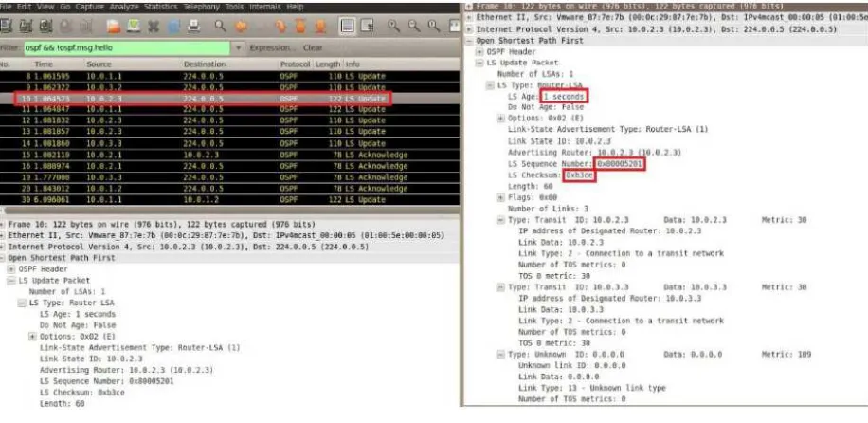Open the View menu
The image size is (868, 423).
(45, 7)
